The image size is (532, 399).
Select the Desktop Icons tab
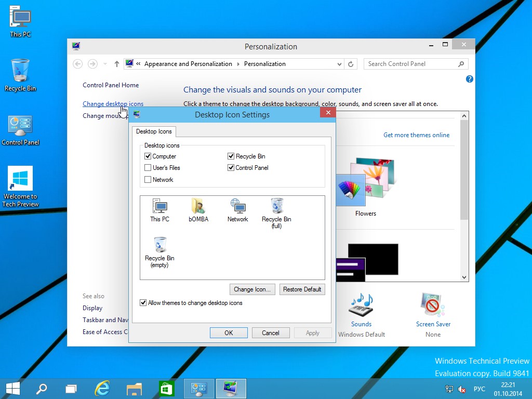[x=154, y=131]
